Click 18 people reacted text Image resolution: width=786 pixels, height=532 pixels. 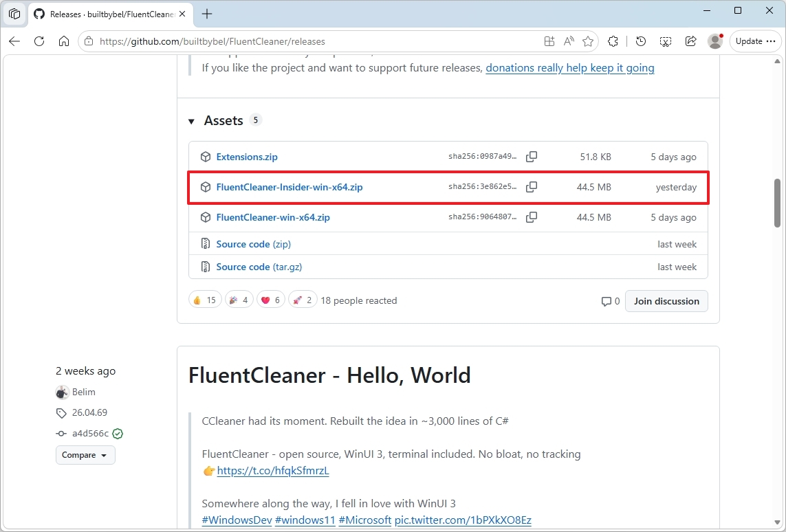359,300
